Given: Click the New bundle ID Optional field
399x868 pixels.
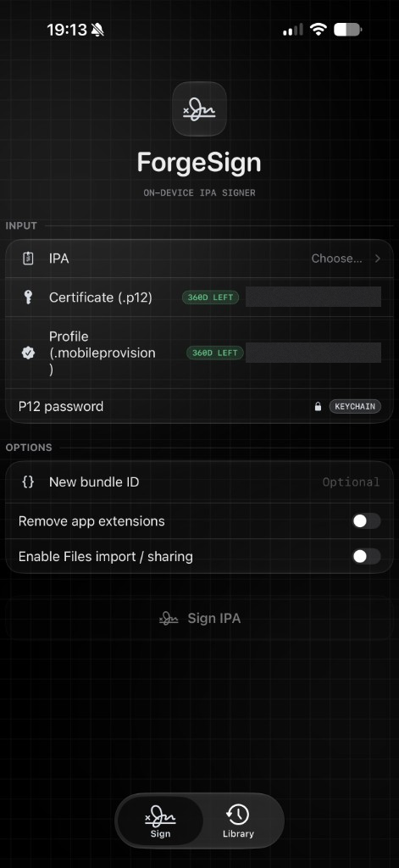Looking at the screenshot, I should click(351, 482).
